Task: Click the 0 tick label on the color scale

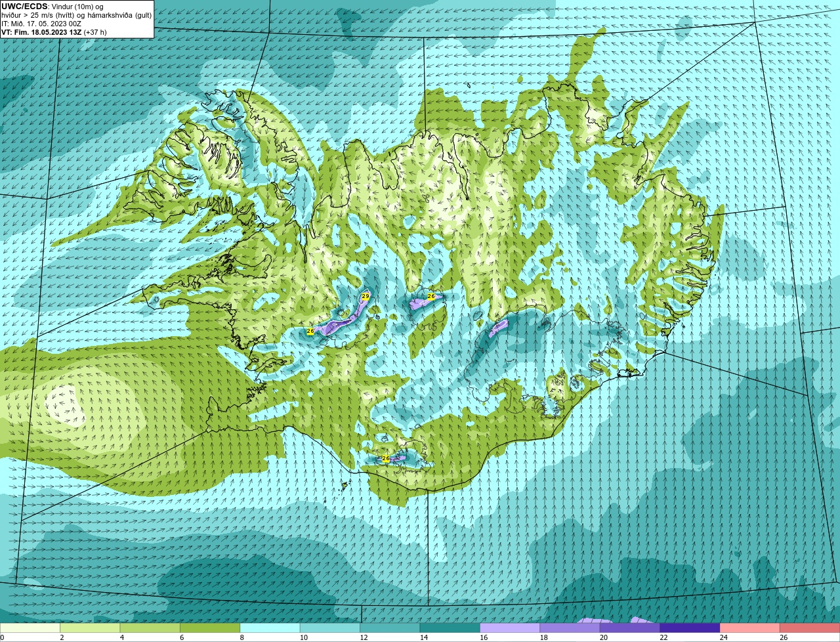Action: tap(2, 637)
